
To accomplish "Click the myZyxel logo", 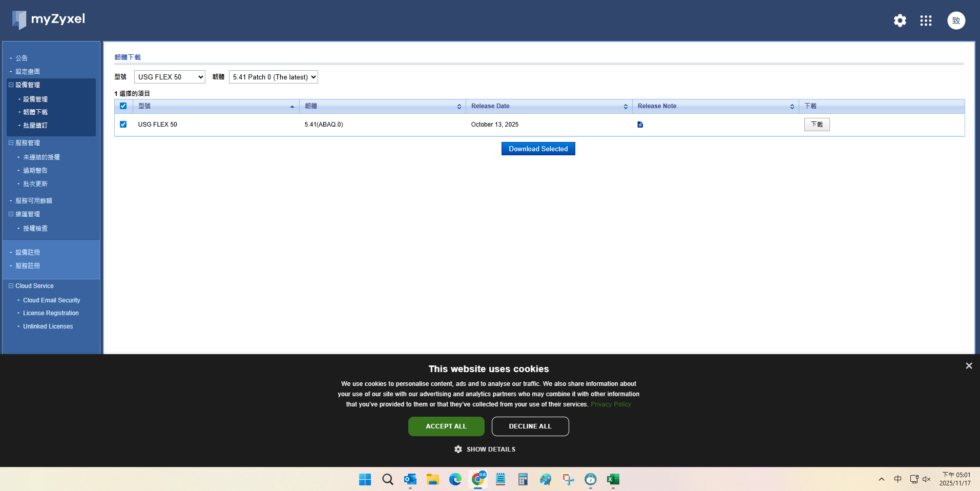I will pos(49,19).
